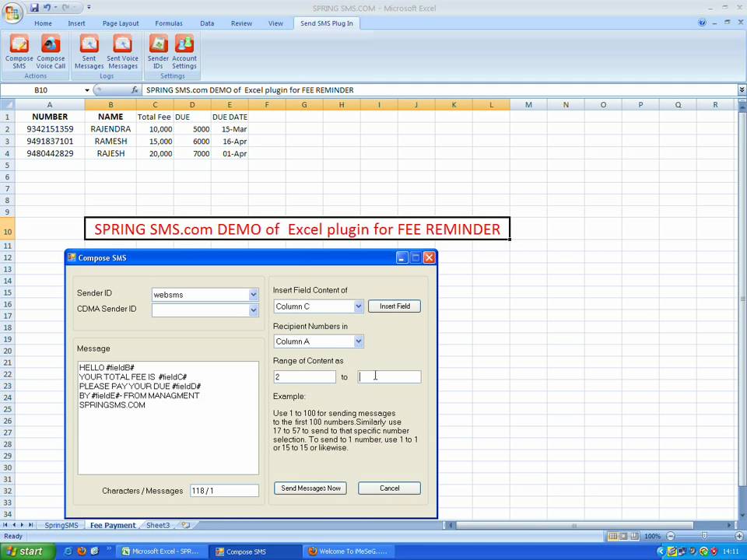Open the Account Settings icon

[x=184, y=51]
